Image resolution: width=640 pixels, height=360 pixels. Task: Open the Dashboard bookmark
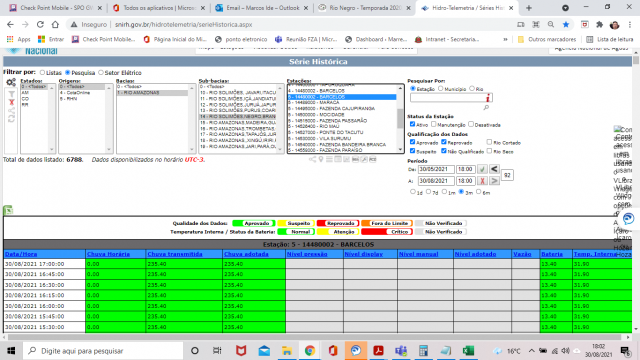pyautogui.click(x=376, y=39)
